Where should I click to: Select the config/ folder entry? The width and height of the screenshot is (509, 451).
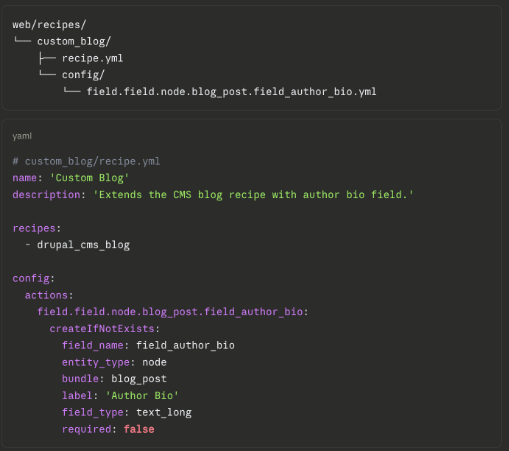(x=83, y=75)
